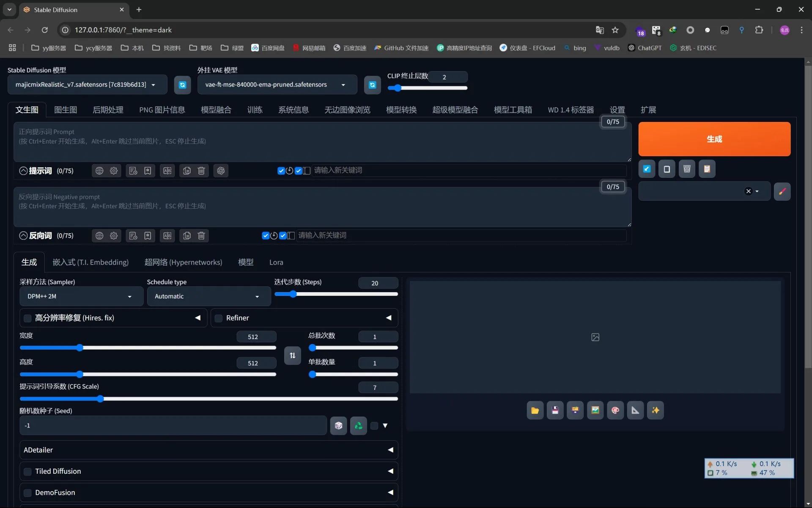Click the trash icon in 提示词 toolbar
This screenshot has width=812, height=508.
tap(201, 171)
